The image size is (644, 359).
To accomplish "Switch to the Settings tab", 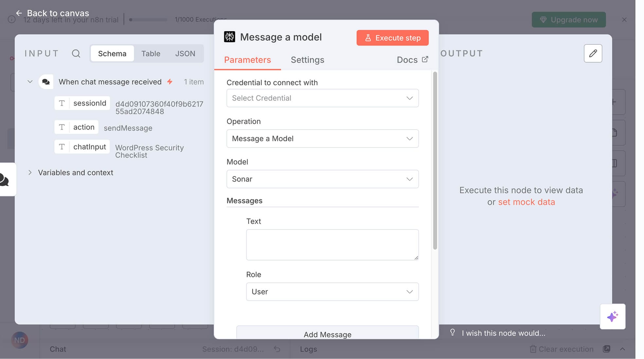I will point(307,60).
